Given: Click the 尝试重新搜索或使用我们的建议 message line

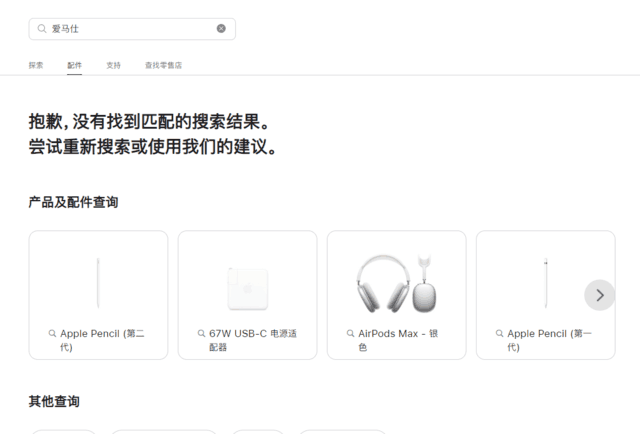Looking at the screenshot, I should click(153, 147).
